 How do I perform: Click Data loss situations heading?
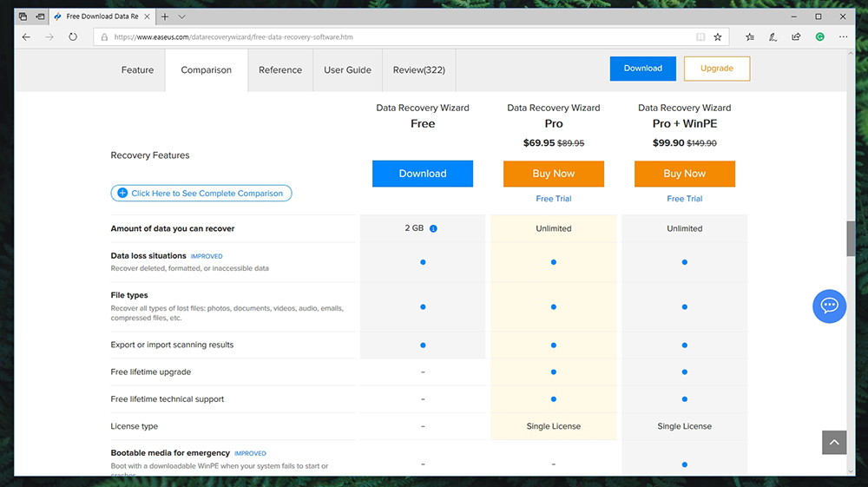coord(148,256)
